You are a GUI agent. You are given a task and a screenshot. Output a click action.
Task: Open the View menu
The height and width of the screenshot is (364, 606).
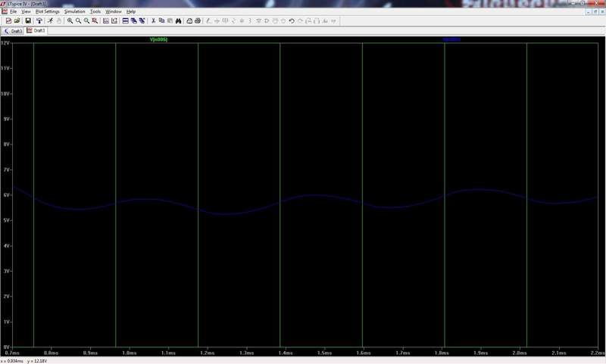(x=26, y=11)
